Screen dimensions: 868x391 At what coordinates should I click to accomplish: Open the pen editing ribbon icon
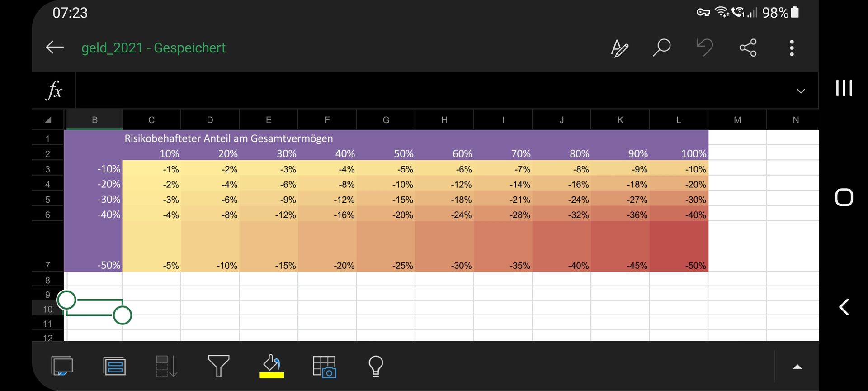(x=619, y=48)
